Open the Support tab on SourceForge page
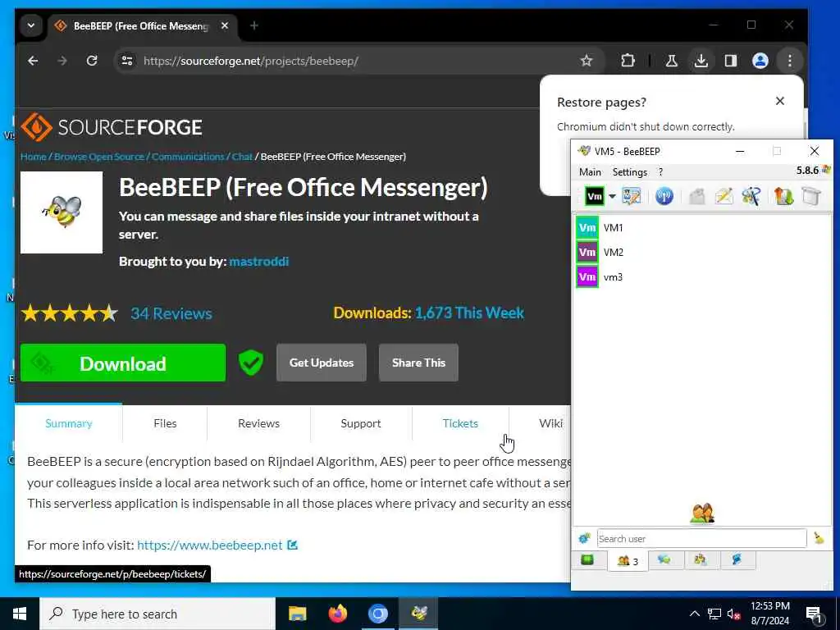The height and width of the screenshot is (630, 840). pyautogui.click(x=361, y=423)
